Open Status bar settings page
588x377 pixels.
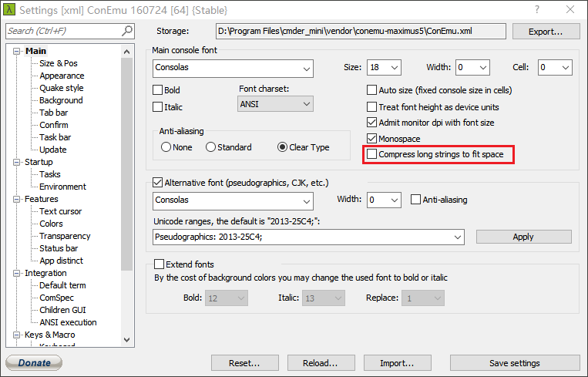[x=59, y=248]
